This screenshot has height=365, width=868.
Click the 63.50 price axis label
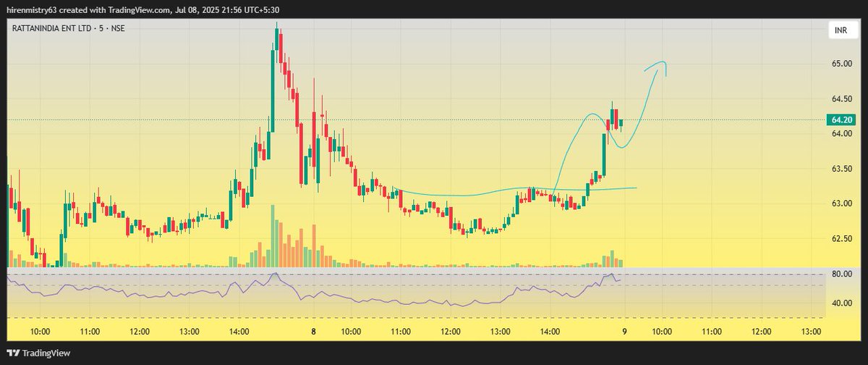(x=843, y=169)
